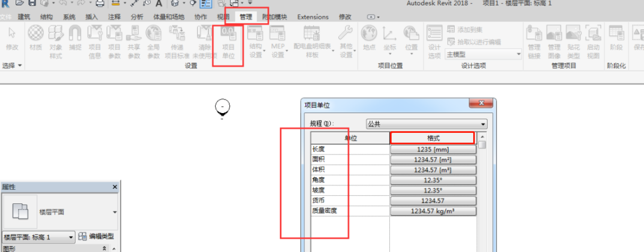Click the Text (A) icon in quick access toolbar

point(159,3)
